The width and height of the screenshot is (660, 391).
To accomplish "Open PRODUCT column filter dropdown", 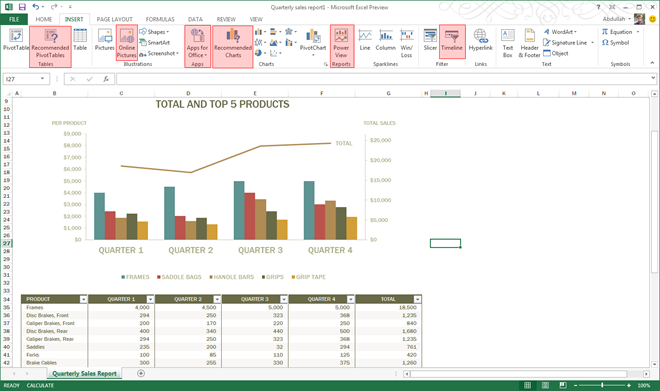I will pyautogui.click(x=83, y=299).
